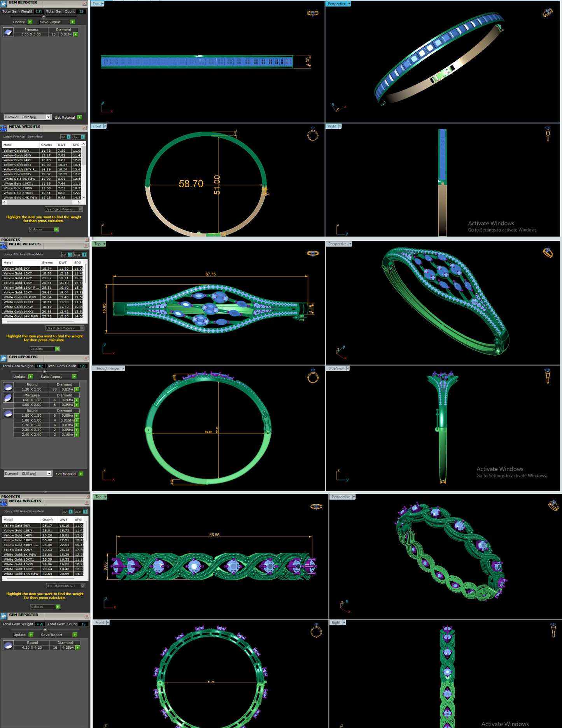The image size is (562, 728).
Task: Click Calculate button under 11.78 grams table
Action: (x=44, y=230)
